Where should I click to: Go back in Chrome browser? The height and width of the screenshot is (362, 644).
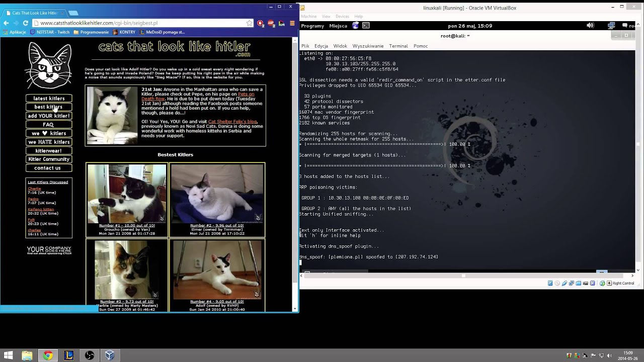click(x=6, y=23)
